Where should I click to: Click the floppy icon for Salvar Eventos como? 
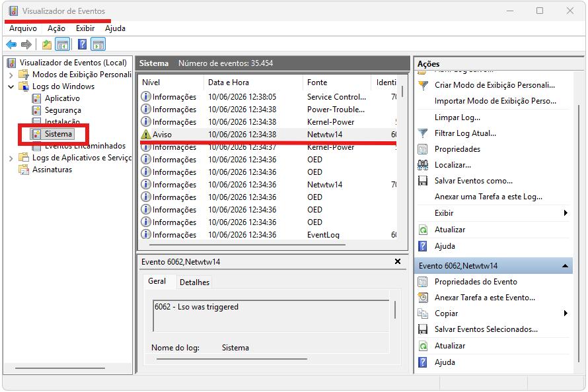pos(423,181)
